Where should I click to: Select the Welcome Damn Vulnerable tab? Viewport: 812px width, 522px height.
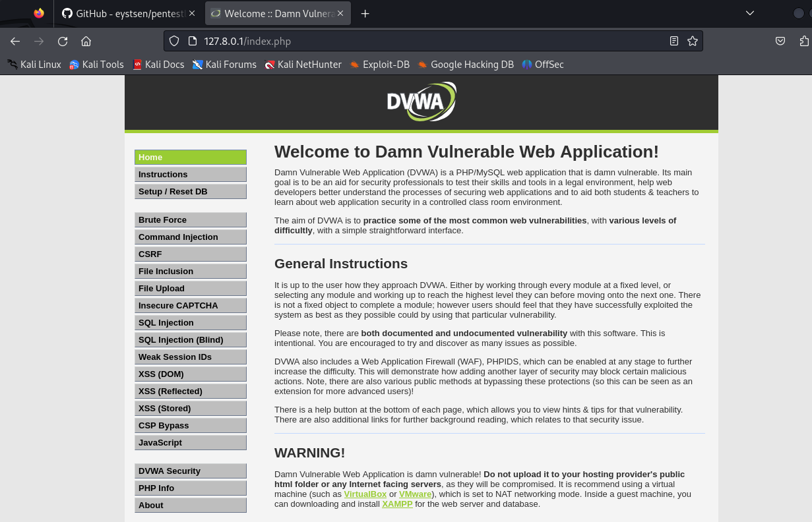click(278, 13)
